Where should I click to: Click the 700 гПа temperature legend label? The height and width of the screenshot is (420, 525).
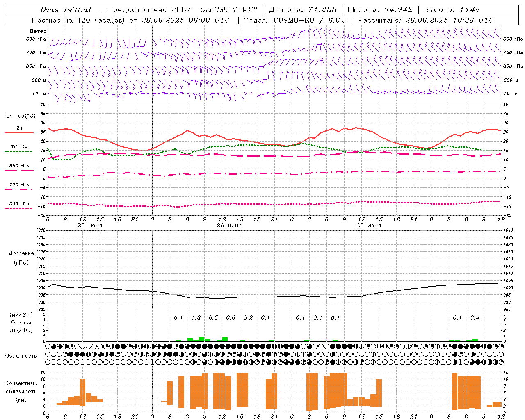[x=19, y=185]
